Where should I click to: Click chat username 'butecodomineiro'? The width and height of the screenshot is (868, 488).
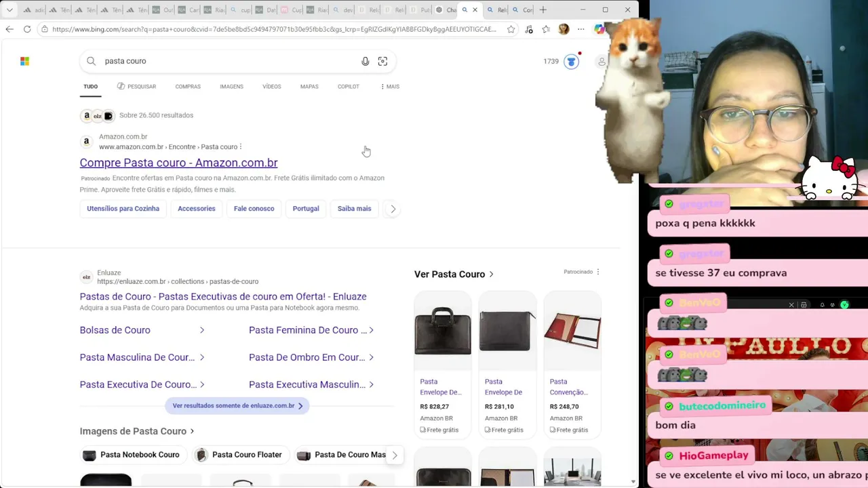722,405
